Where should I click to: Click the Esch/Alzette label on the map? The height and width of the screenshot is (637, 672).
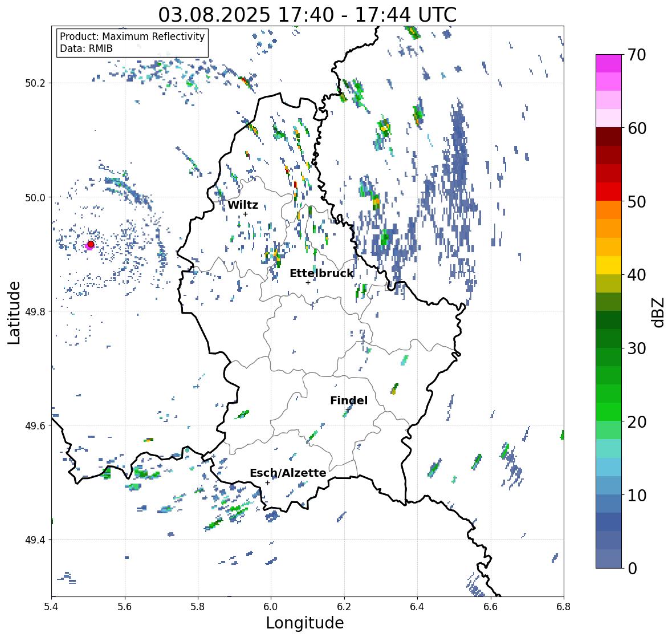[x=288, y=473]
